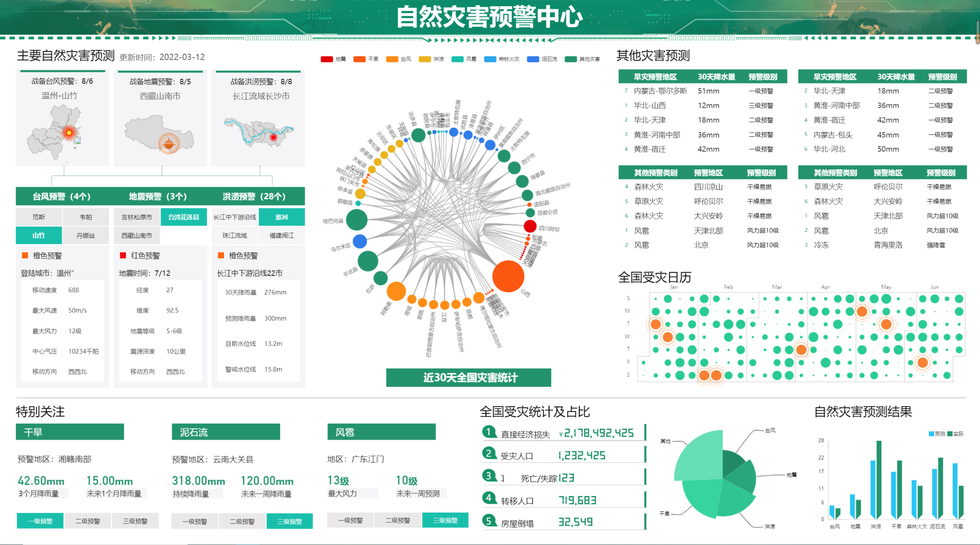The image size is (980, 545).
Task: Click the orange 橙色预警 square under typhoon panel
Action: pyautogui.click(x=25, y=255)
